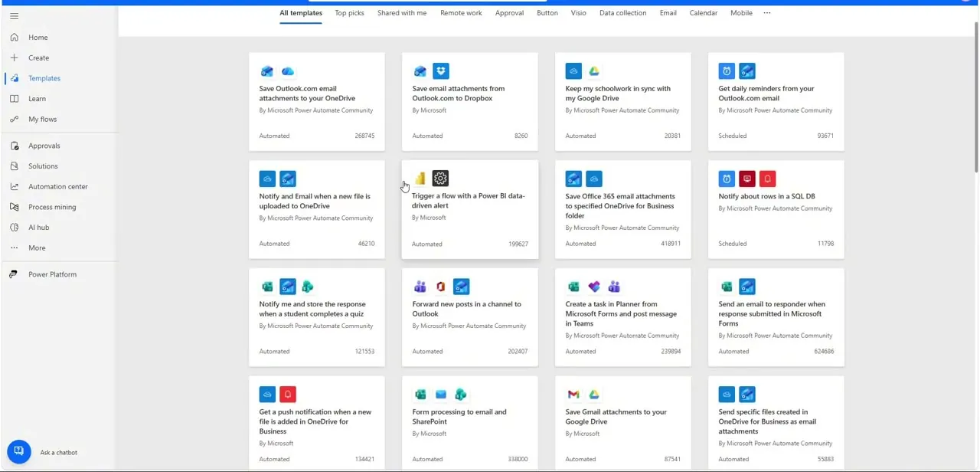This screenshot has width=980, height=472.
Task: Open Notify about rows in a SQL DB
Action: tap(776, 209)
